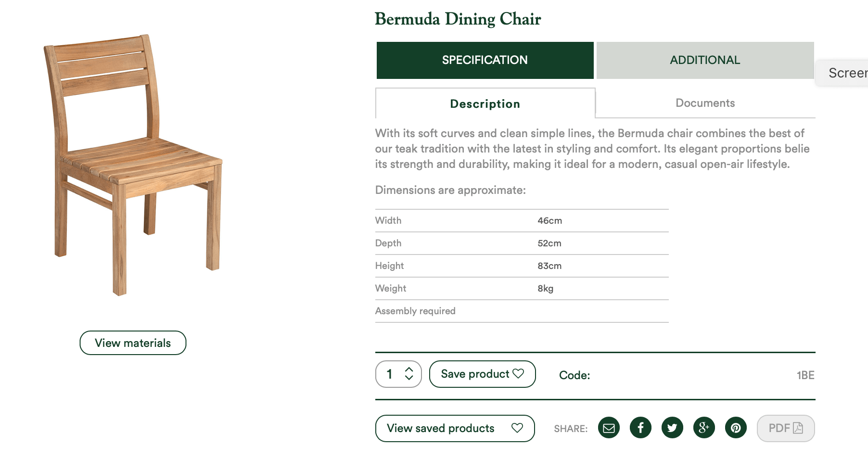Increase quantity with up arrow
868x459 pixels.
(409, 370)
